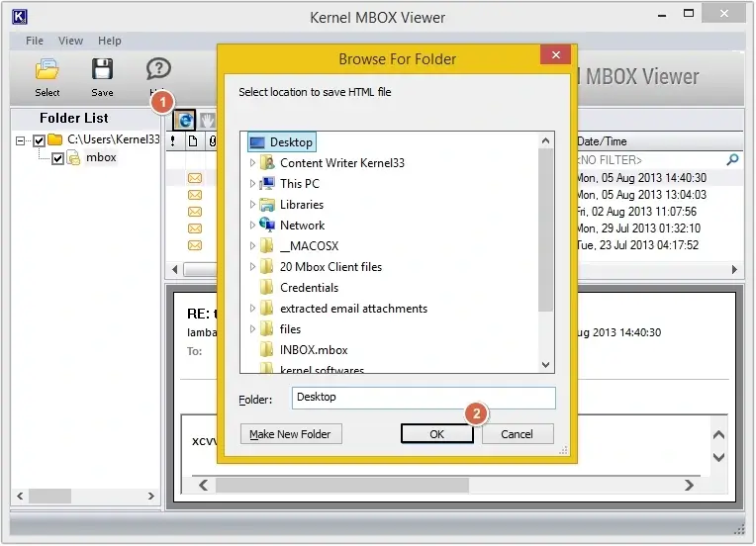This screenshot has height=546, width=756.
Task: Click the Internet Explorer HTML export icon
Action: point(184,120)
